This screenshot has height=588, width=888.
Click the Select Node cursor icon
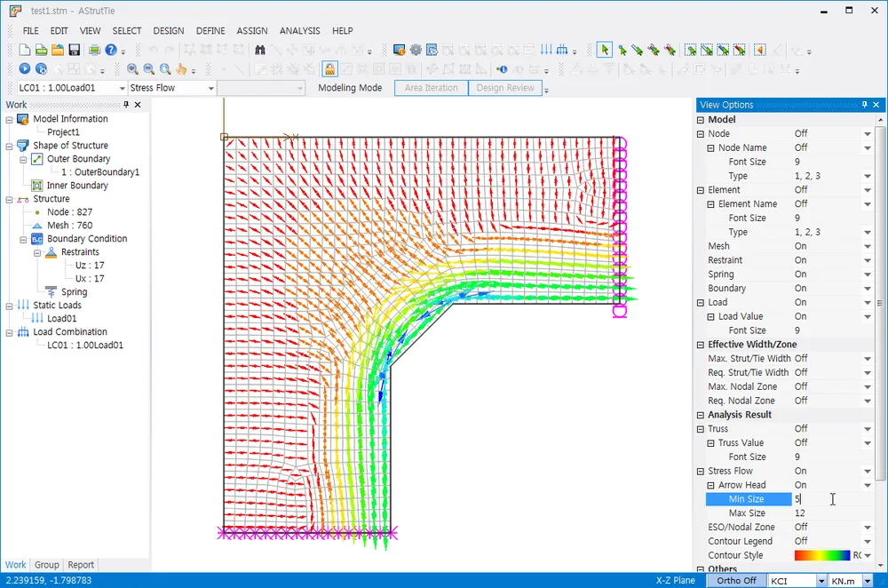tap(622, 50)
